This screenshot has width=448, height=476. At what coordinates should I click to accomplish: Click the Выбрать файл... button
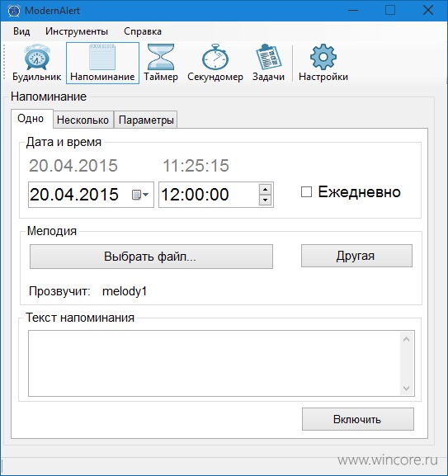point(151,257)
